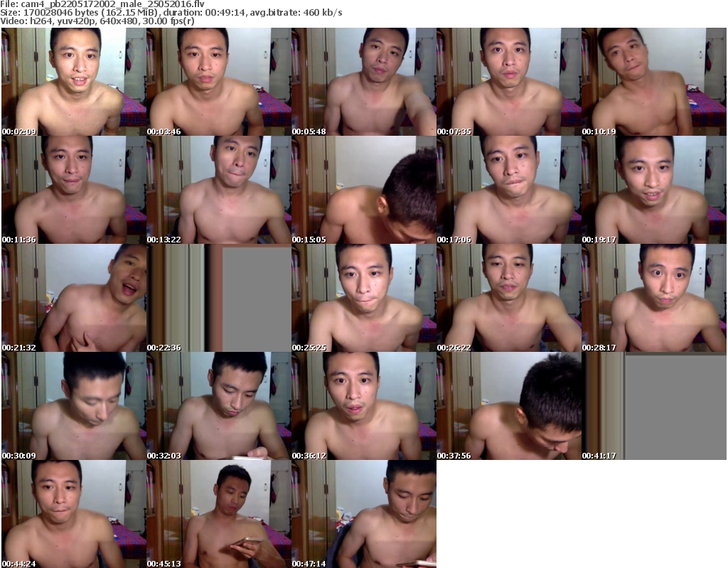This screenshot has width=728, height=568.
Task: Click the file name cam4_pb2205172002_male_25052016.flv
Action: pos(112,4)
